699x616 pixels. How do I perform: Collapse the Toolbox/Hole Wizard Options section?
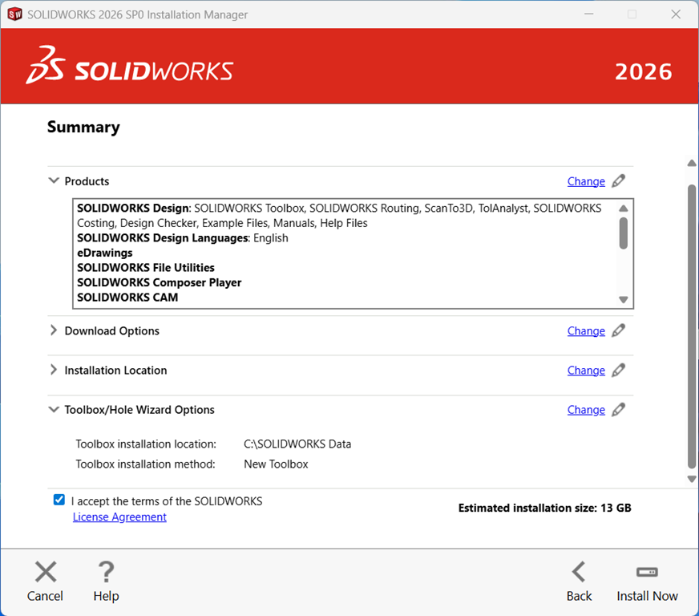[54, 410]
